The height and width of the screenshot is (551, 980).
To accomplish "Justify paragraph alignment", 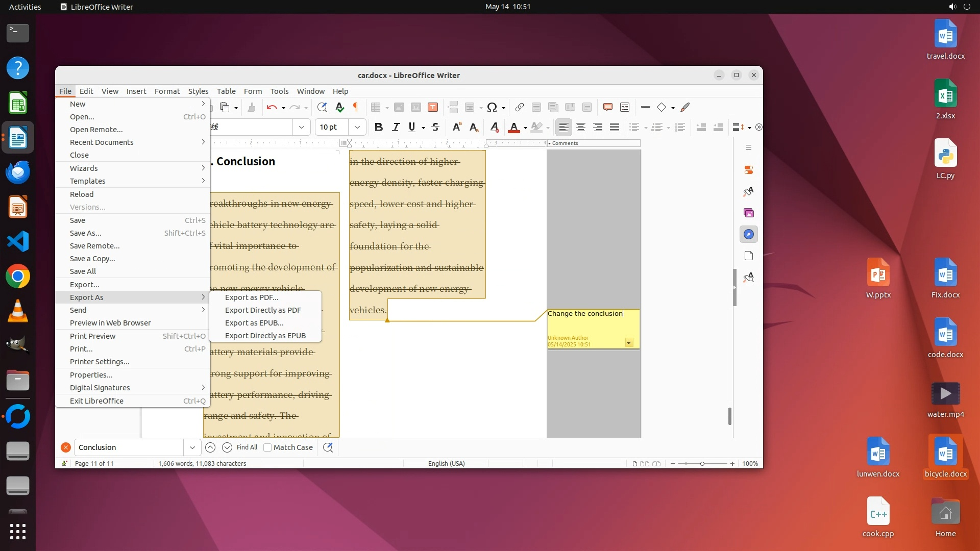I will click(615, 128).
